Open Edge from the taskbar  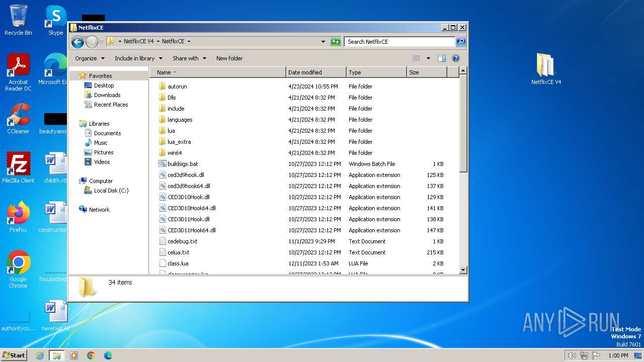108,355
